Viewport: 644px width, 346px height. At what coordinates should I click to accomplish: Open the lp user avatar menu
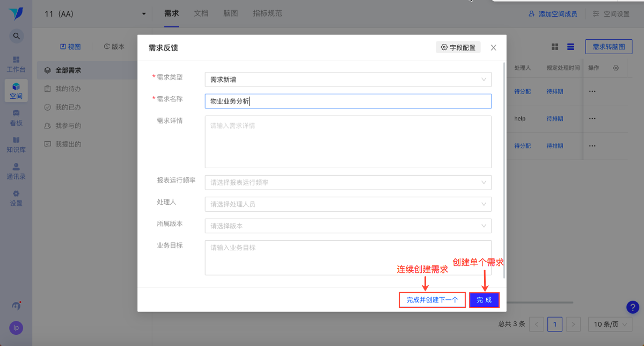pyautogui.click(x=16, y=327)
